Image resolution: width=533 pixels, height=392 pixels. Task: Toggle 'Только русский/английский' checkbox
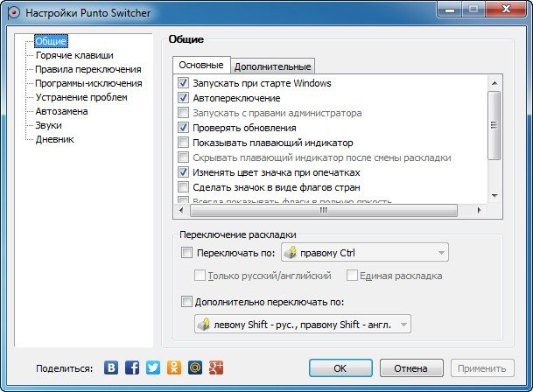[x=200, y=275]
